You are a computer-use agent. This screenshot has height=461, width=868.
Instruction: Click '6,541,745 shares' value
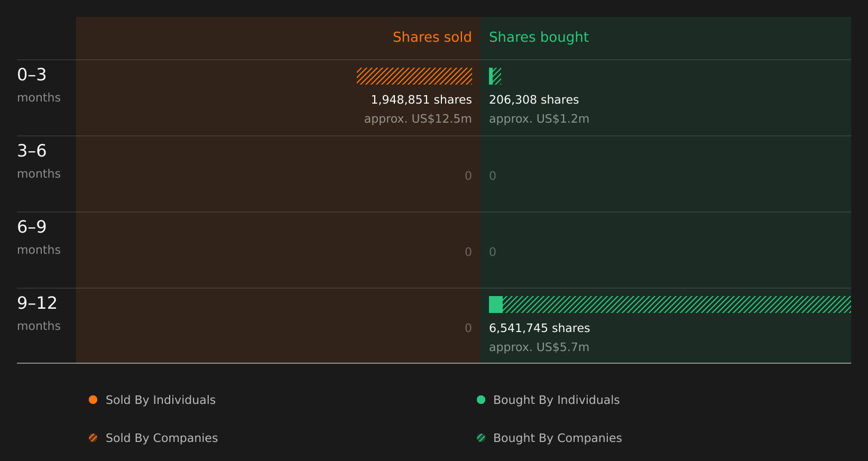coord(539,328)
